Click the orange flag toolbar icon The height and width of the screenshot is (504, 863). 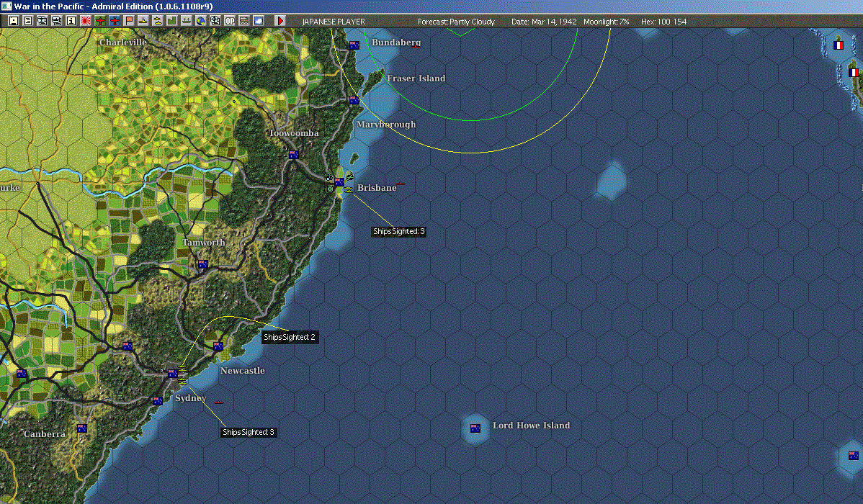pos(129,21)
